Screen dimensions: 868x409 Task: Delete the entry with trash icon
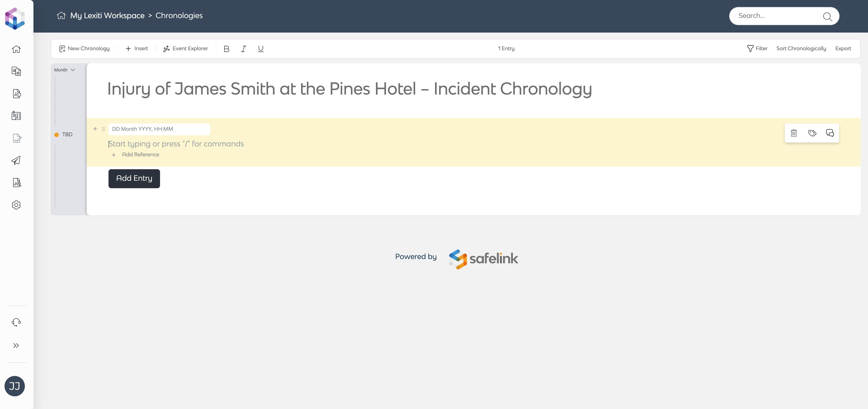point(794,133)
